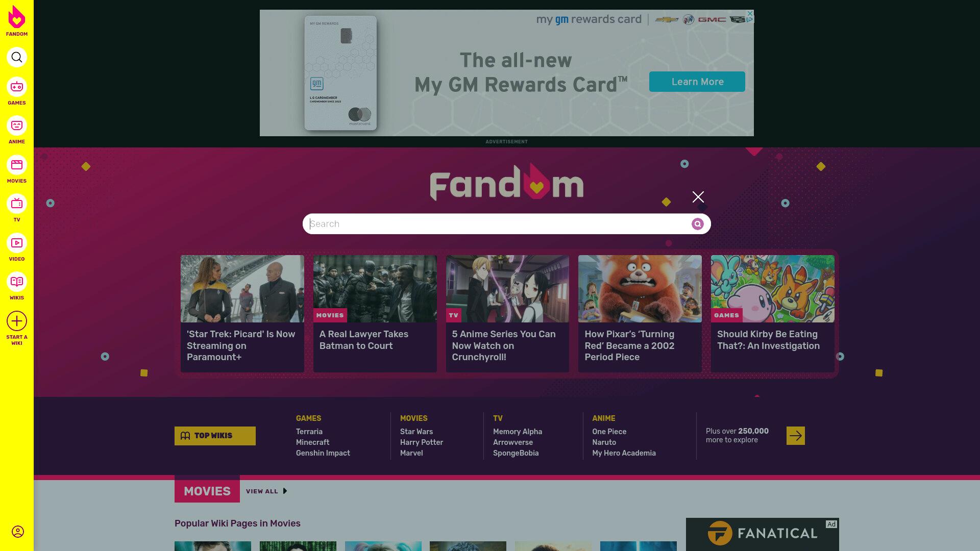Click Learn More on GM ad
The height and width of the screenshot is (551, 980).
[697, 82]
